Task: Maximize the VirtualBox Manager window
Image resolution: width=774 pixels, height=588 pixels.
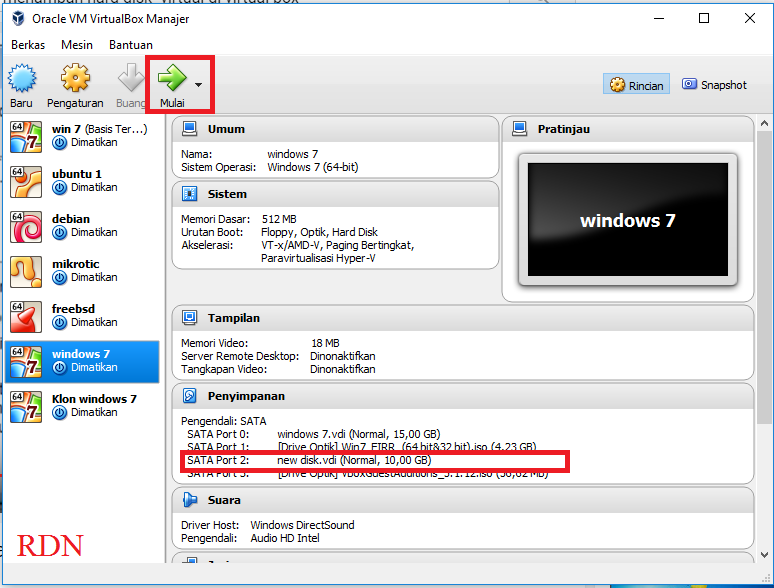Action: [704, 18]
